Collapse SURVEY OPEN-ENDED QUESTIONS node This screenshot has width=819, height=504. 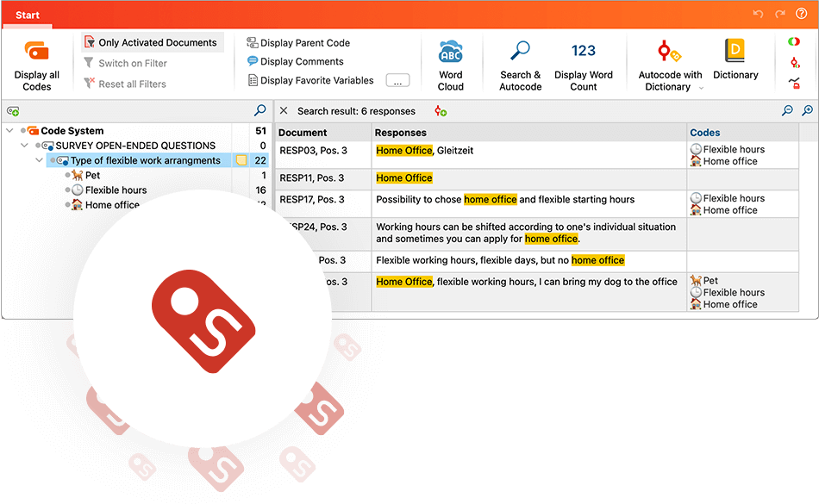(x=24, y=146)
